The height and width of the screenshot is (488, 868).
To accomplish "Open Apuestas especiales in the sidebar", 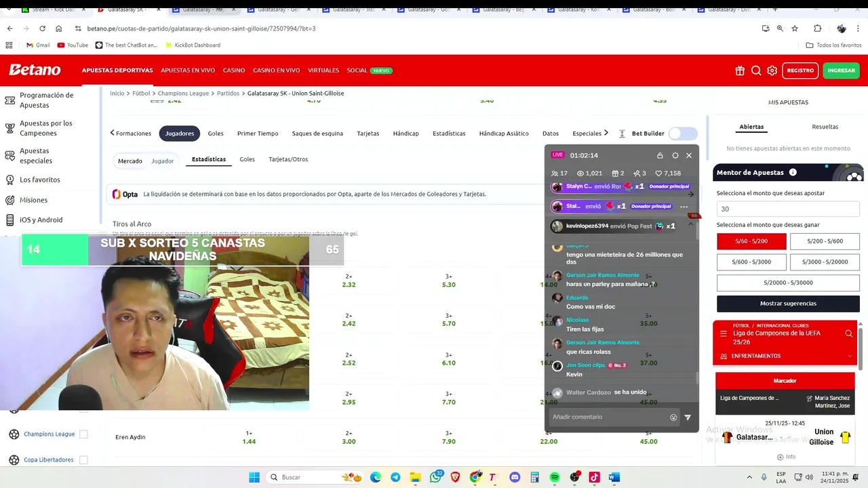I will tap(36, 156).
